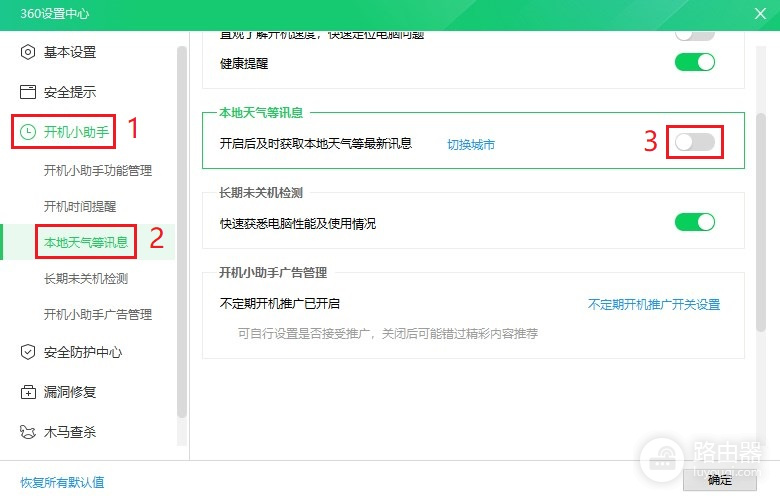Click the sidebar vertical scrollbar
Viewport: 780px width, 500px height.
(x=182, y=231)
